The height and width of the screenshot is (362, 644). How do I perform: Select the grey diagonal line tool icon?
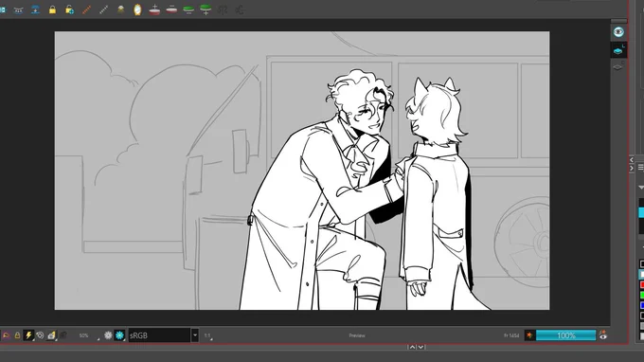pyautogui.click(x=103, y=9)
